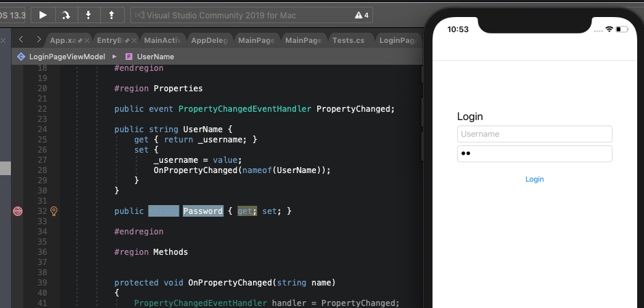The image size is (644, 308).
Task: Click line number 39 in the gutter
Action: (42, 283)
